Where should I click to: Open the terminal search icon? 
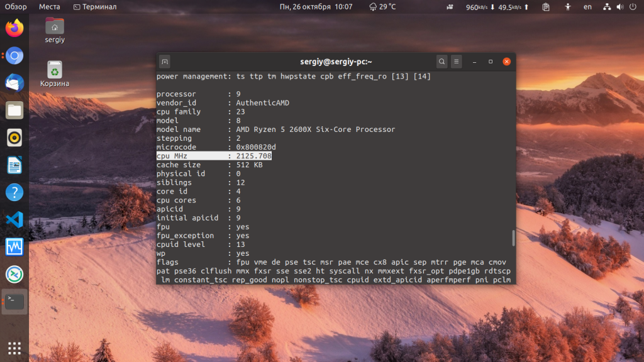coord(441,62)
